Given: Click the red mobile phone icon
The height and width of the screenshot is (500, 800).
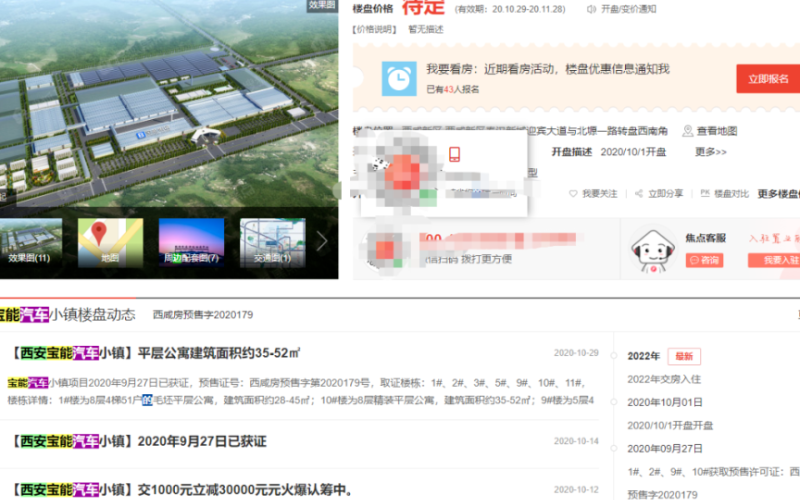Looking at the screenshot, I should (x=455, y=154).
